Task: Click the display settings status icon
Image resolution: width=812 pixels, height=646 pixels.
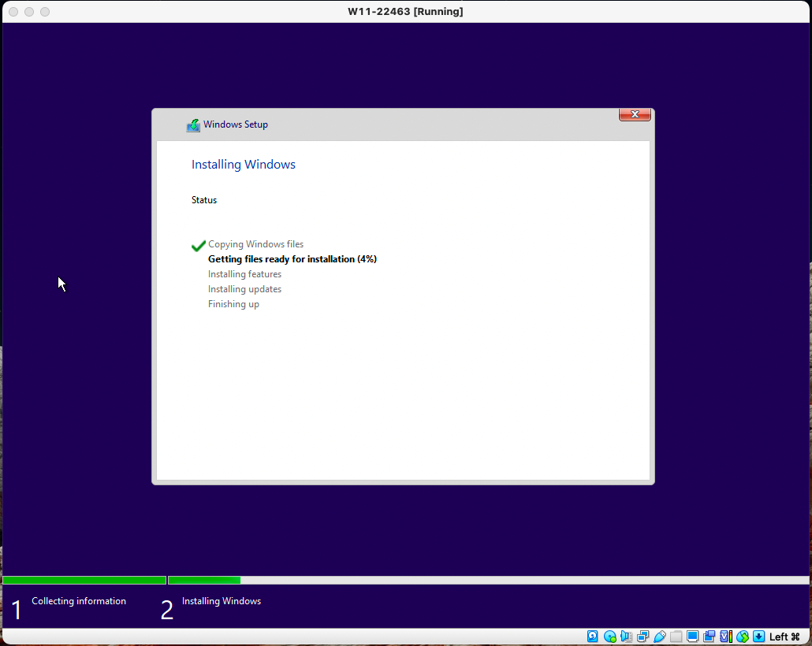Action: click(x=692, y=637)
